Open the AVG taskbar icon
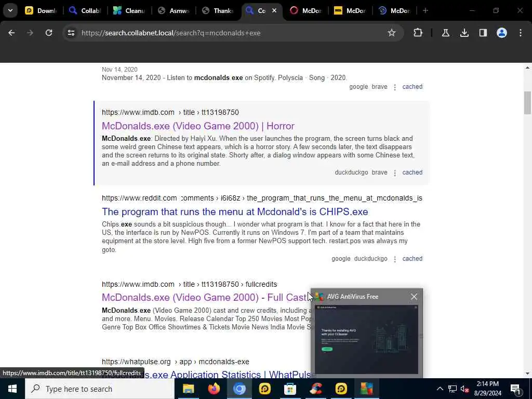 (x=366, y=389)
